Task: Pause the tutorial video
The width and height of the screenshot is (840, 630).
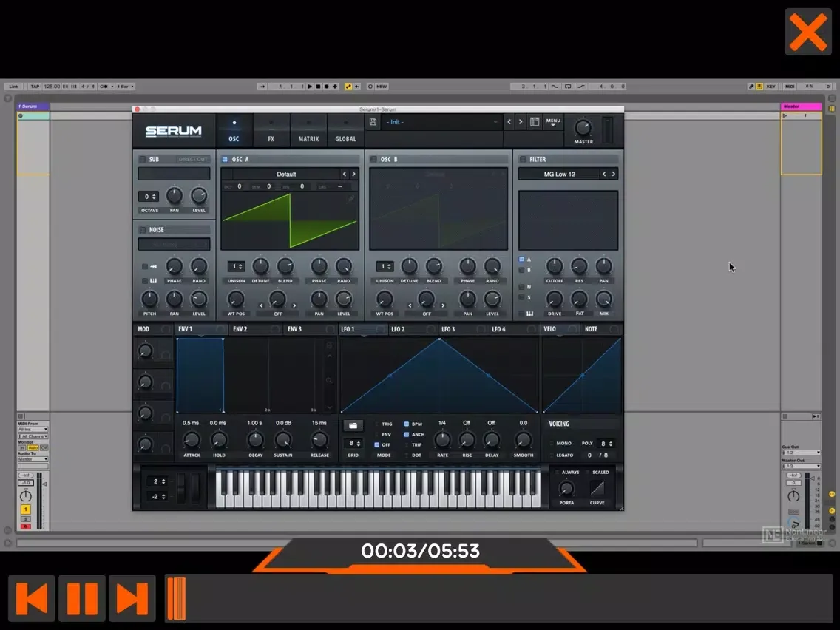Action: click(82, 598)
